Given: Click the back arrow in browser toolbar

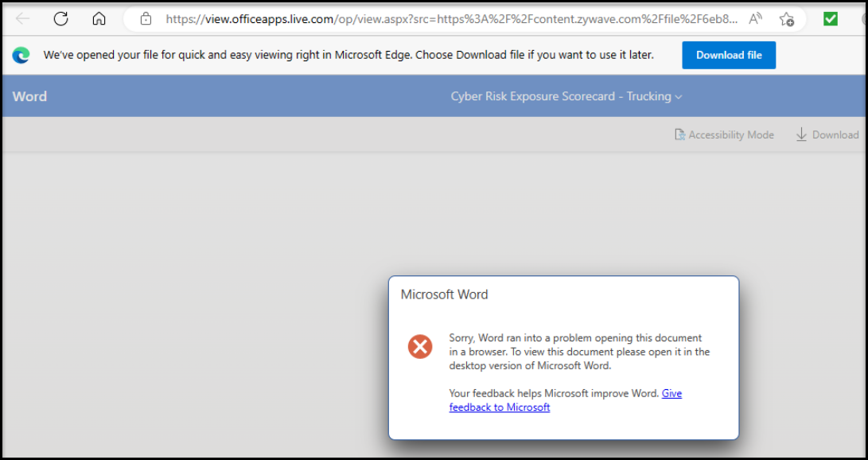Looking at the screenshot, I should (x=22, y=19).
